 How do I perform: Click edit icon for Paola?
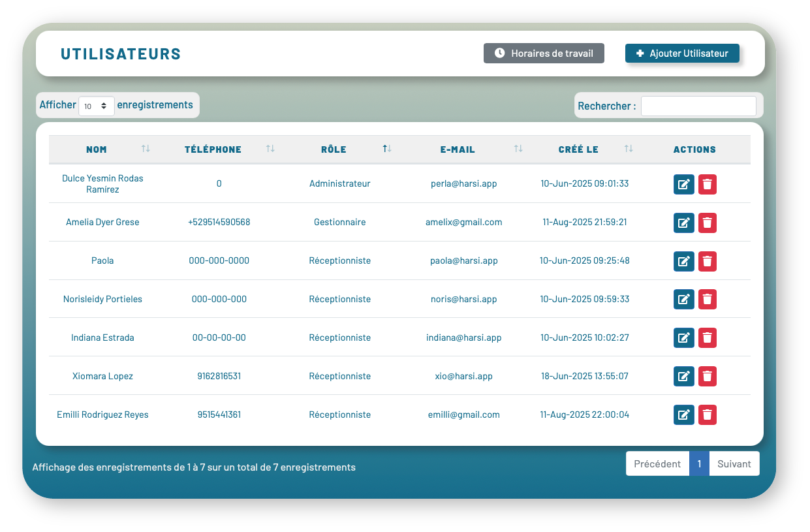pos(683,262)
